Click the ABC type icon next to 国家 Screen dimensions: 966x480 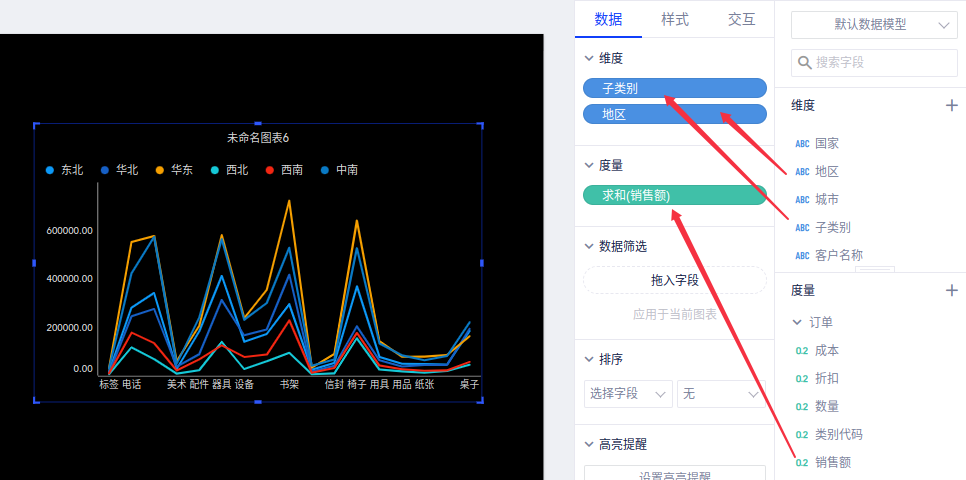[802, 143]
